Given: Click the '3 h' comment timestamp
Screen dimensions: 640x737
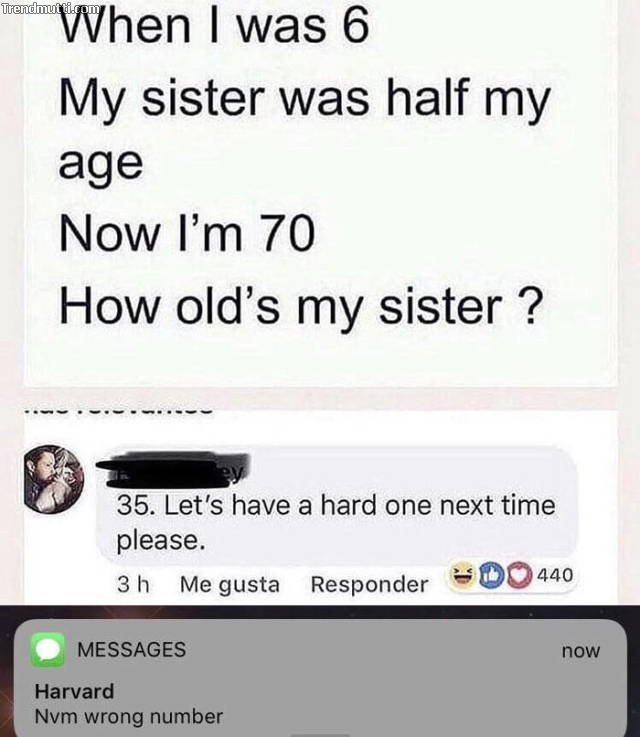Looking at the screenshot, I should (x=133, y=585).
